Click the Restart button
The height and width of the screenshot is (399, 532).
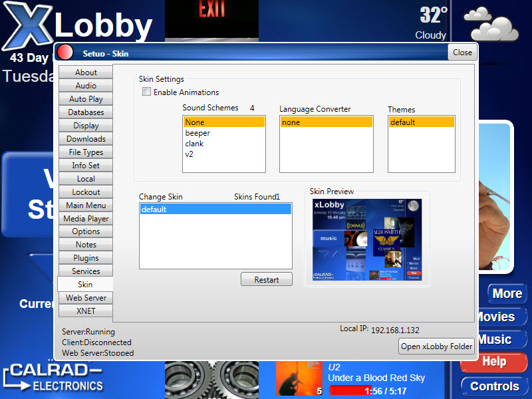point(267,279)
